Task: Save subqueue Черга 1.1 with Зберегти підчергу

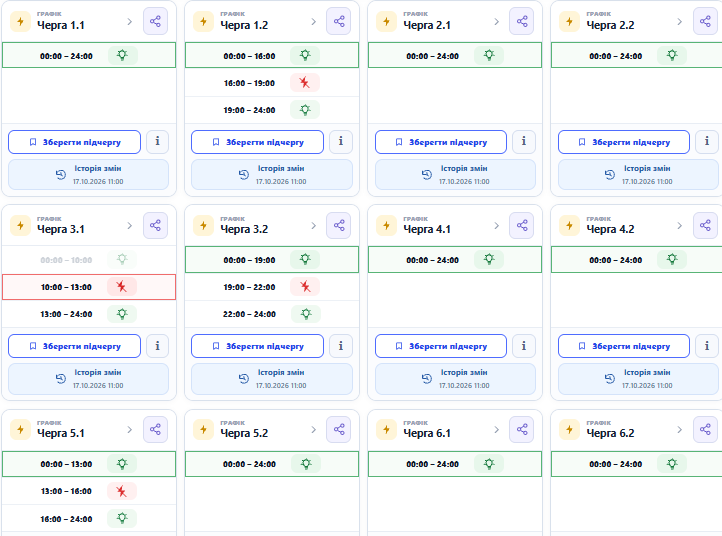Action: pyautogui.click(x=75, y=142)
